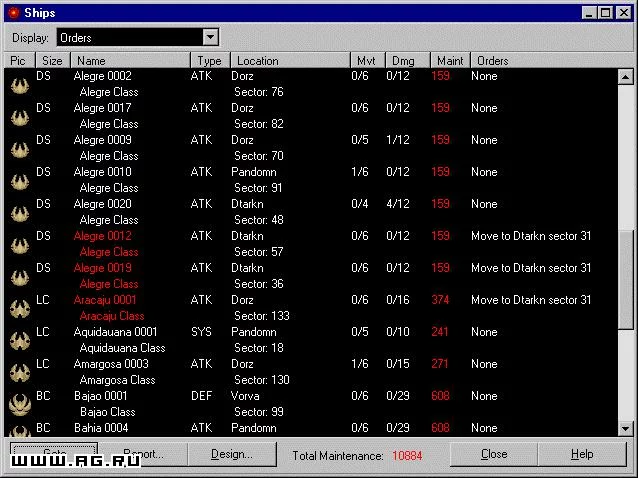Viewport: 638px width, 478px height.
Task: Select ship name Bajao 0001
Action: [x=101, y=396]
